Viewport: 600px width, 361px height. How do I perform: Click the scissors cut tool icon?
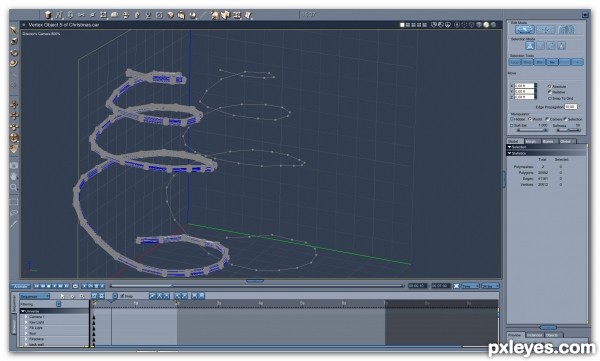(x=81, y=15)
